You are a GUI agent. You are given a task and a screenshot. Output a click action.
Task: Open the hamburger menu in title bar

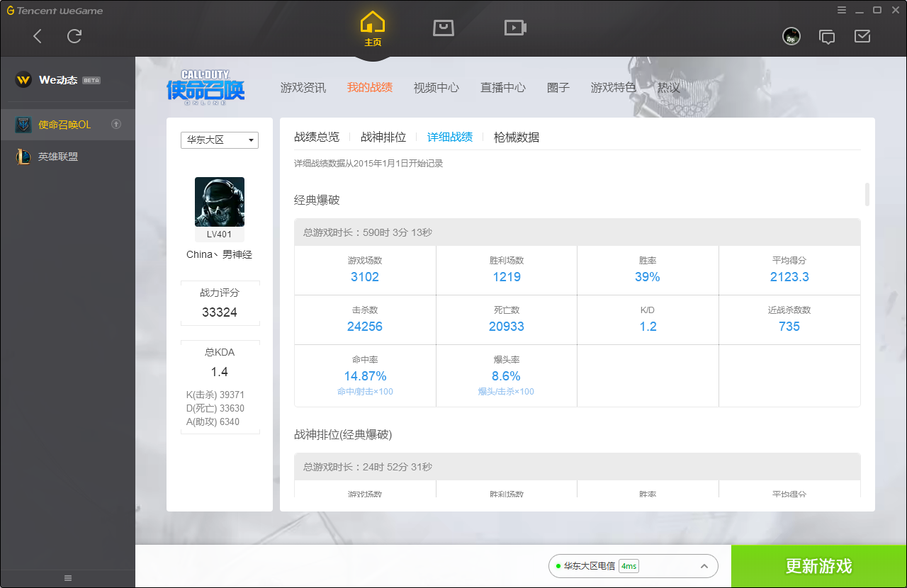(842, 10)
